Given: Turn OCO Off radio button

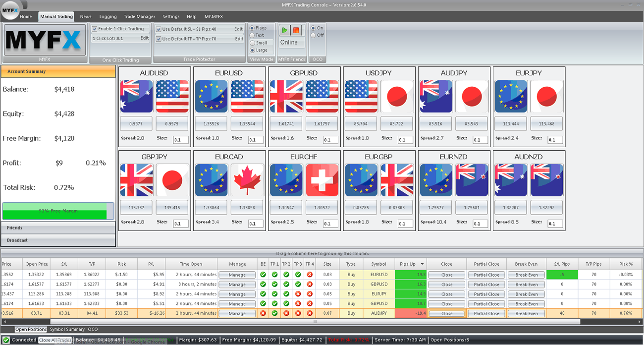Looking at the screenshot, I should pos(313,35).
